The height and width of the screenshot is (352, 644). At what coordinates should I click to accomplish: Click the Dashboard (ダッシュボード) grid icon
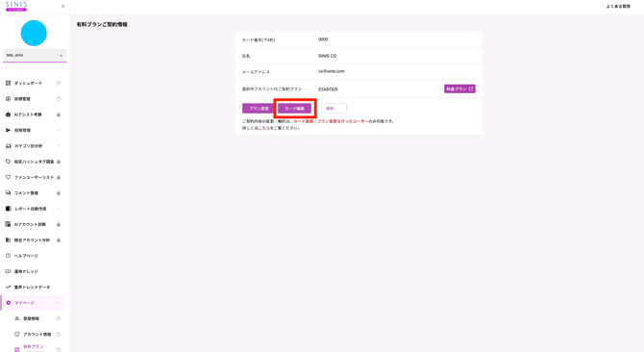tap(8, 83)
